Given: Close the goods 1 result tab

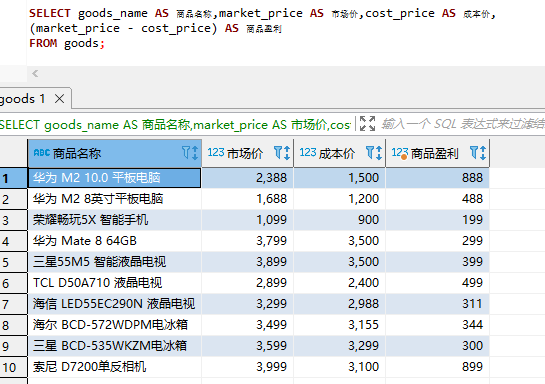Looking at the screenshot, I should [x=59, y=99].
